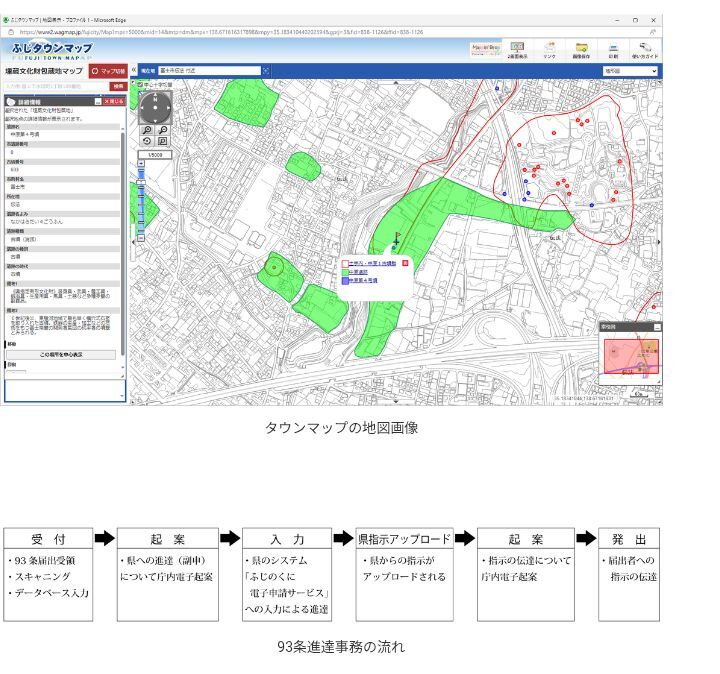This screenshot has width=720, height=674.
Task: Click the locate icon beside address field
Action: (265, 71)
